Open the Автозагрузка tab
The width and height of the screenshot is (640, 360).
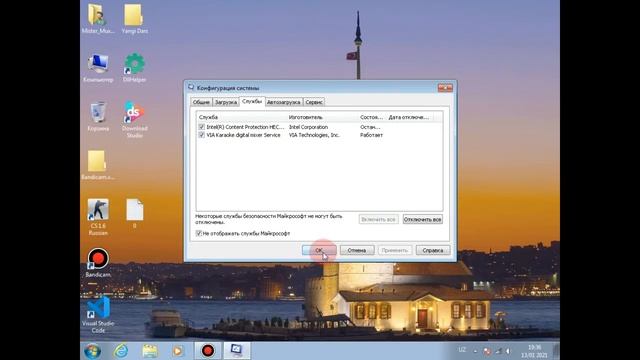coord(284,102)
